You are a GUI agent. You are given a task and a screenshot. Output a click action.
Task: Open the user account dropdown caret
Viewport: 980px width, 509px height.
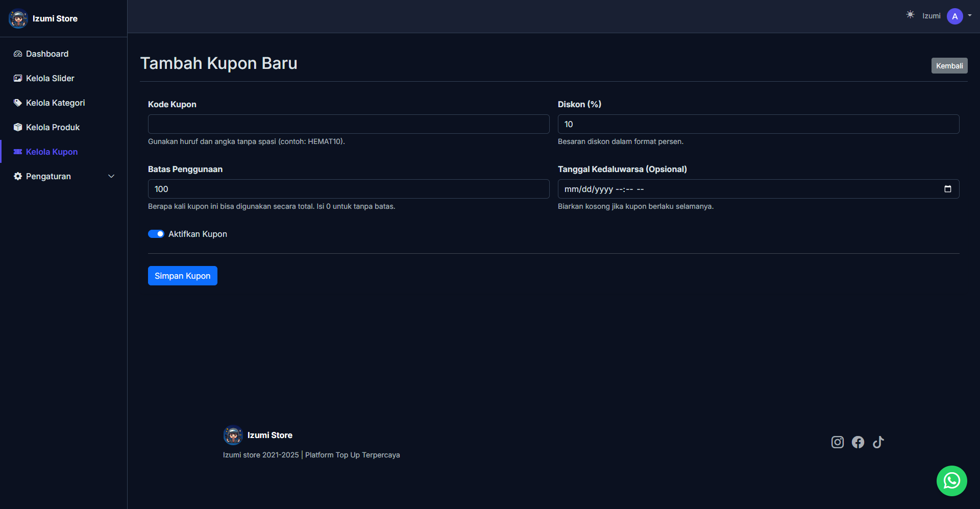[x=970, y=15]
